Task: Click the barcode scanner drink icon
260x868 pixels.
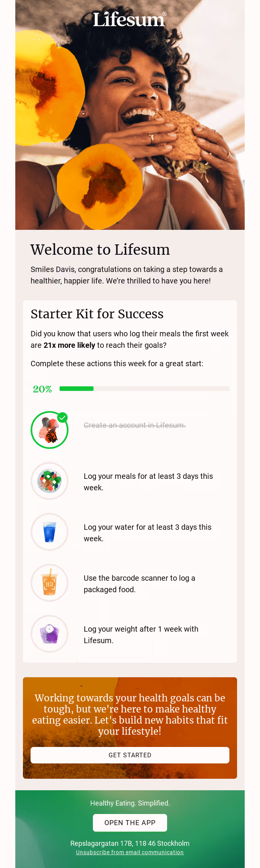Action: [49, 583]
